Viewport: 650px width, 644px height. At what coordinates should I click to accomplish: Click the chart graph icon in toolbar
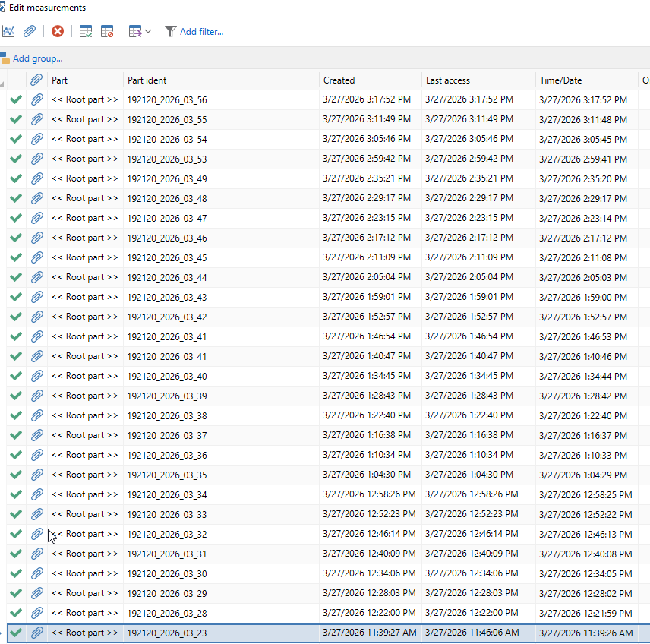8,31
